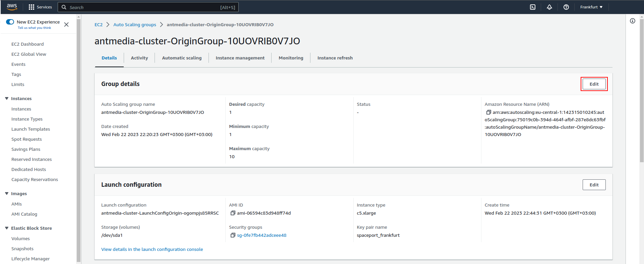Open the Monitoring tab

pyautogui.click(x=291, y=58)
